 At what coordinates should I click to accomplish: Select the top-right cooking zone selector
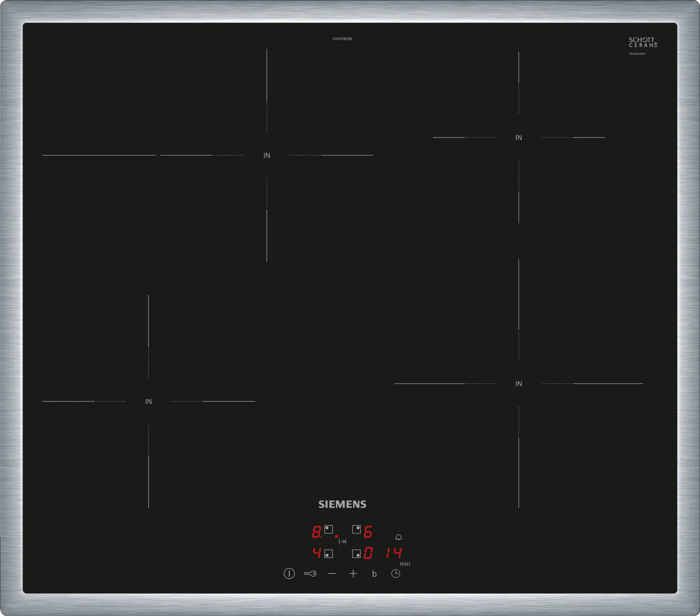356,529
